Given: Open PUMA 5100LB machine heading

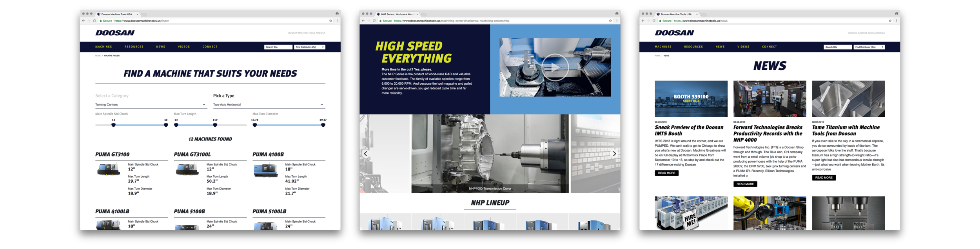Looking at the screenshot, I should 269,211.
